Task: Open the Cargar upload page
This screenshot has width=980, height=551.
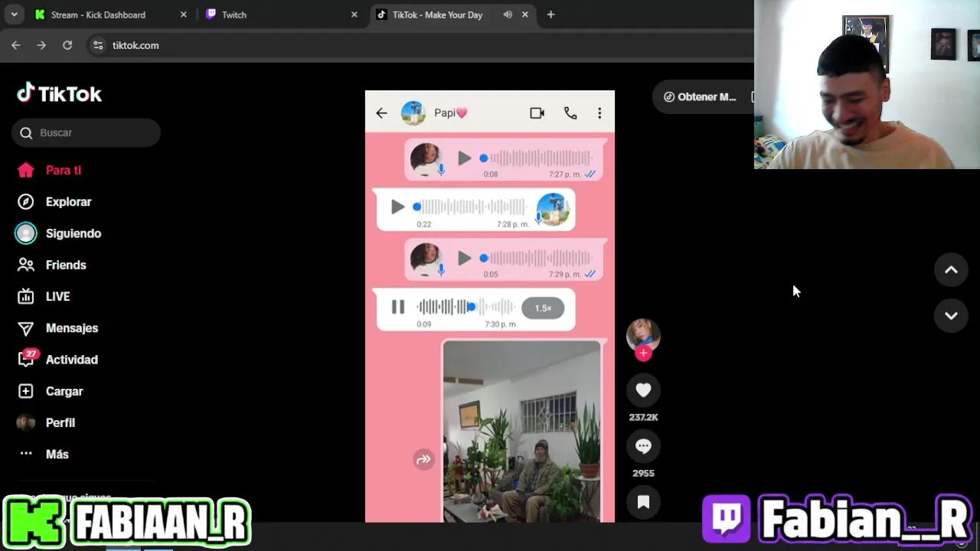Action: pos(64,391)
